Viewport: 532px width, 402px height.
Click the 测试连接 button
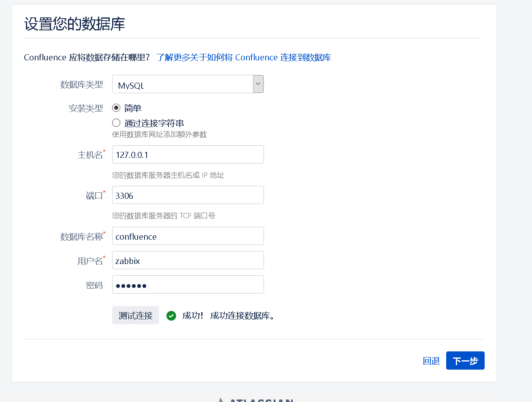pos(136,315)
